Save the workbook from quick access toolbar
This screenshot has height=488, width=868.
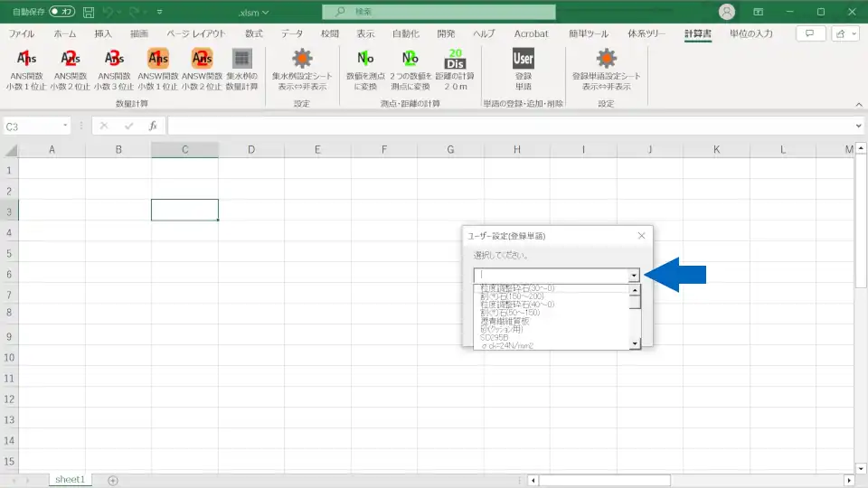click(88, 12)
